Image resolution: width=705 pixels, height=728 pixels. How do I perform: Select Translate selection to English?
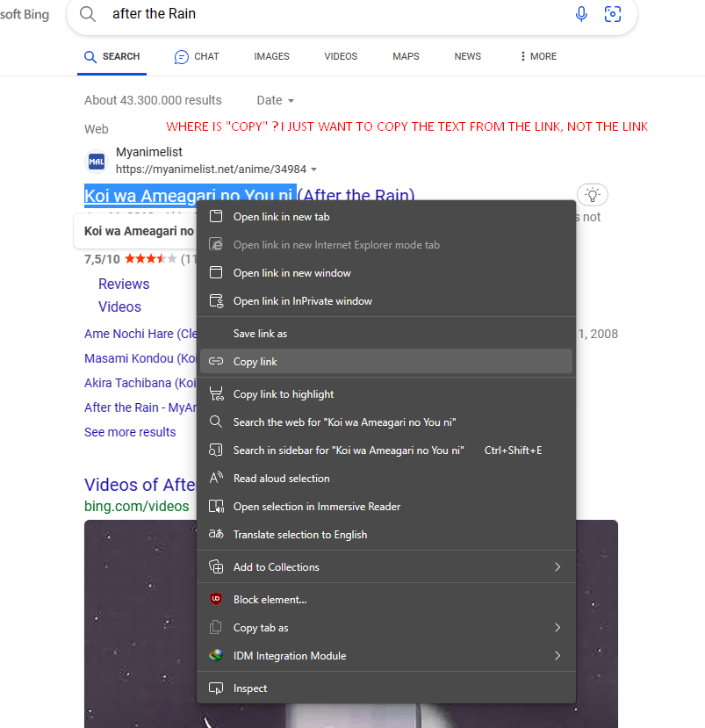pyautogui.click(x=386, y=535)
